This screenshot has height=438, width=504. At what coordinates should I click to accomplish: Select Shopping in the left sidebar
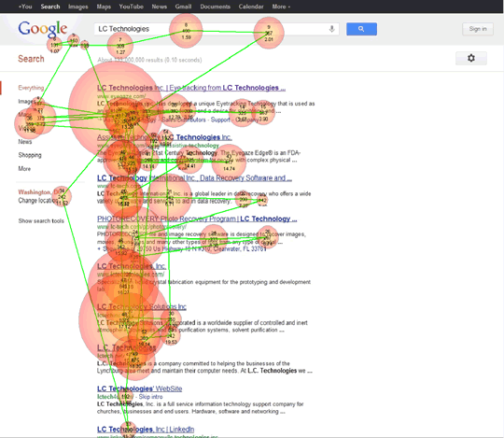[30, 155]
